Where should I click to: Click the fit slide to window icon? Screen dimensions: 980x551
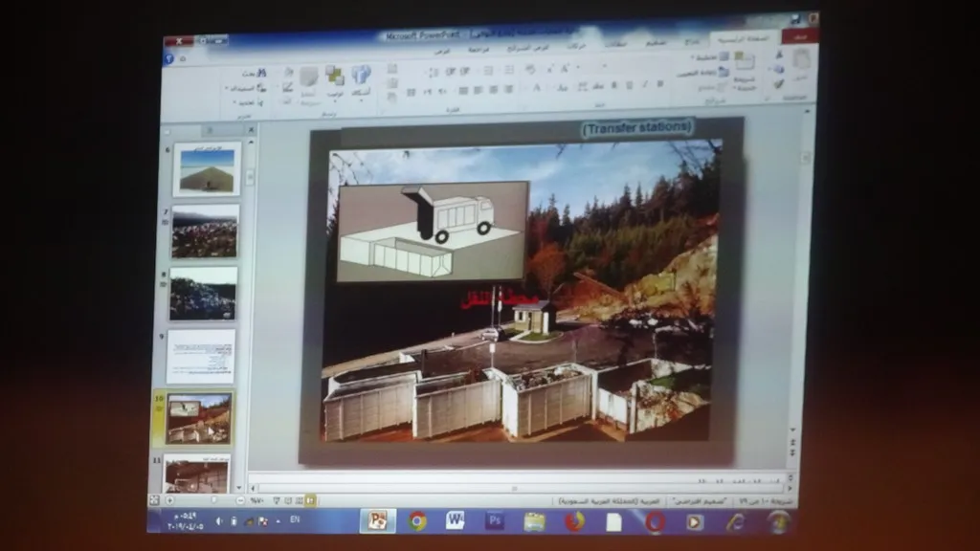pyautogui.click(x=154, y=500)
